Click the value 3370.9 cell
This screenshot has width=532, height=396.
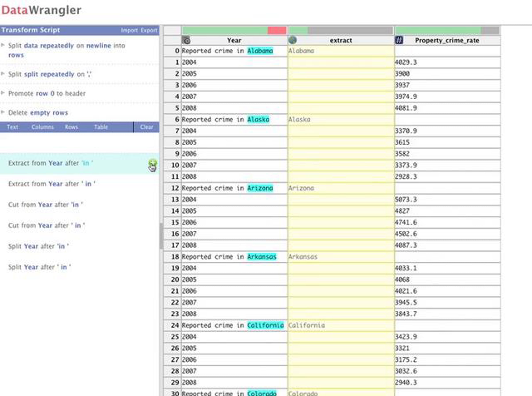click(448, 131)
